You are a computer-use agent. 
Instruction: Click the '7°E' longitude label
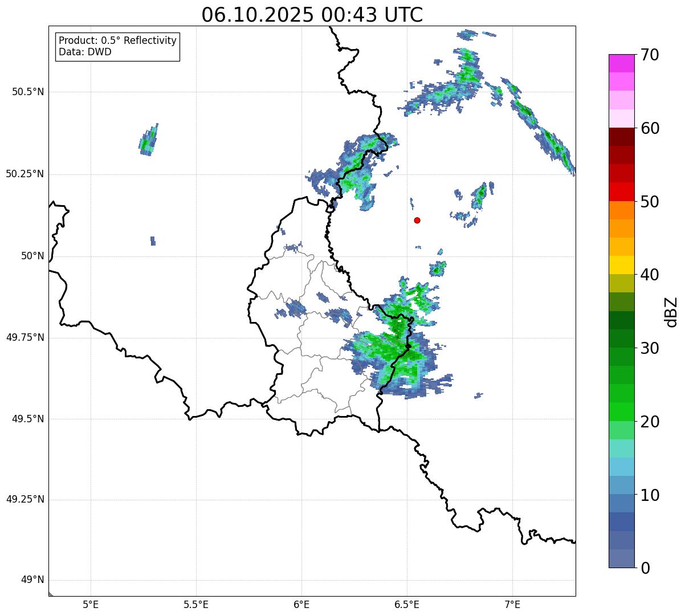[x=512, y=605]
